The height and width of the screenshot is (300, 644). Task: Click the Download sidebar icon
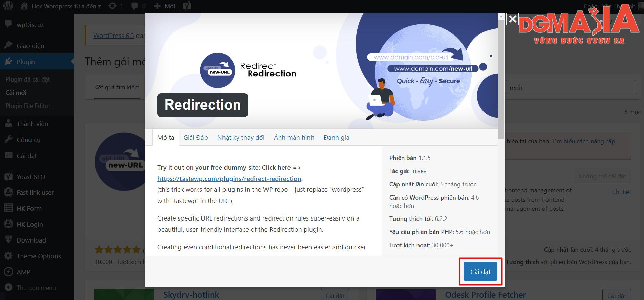8,240
